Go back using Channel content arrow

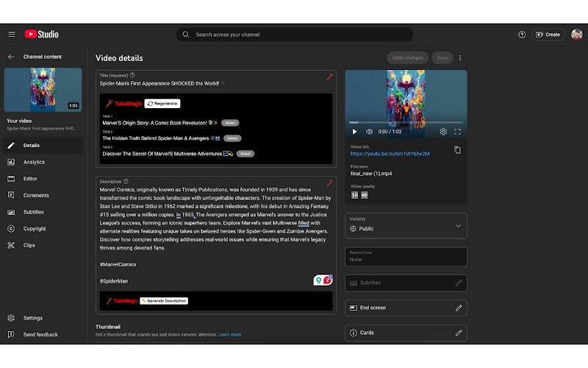coord(11,57)
